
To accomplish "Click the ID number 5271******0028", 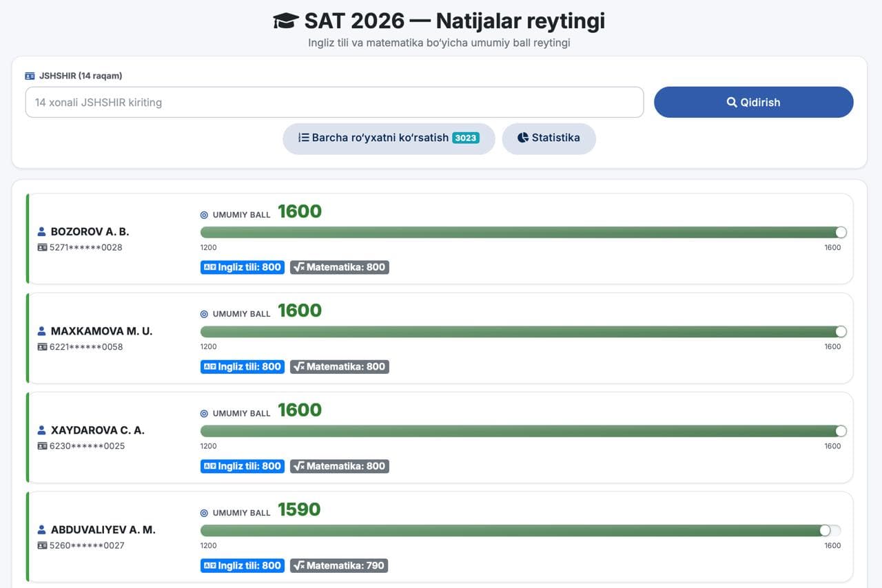I will pos(86,247).
